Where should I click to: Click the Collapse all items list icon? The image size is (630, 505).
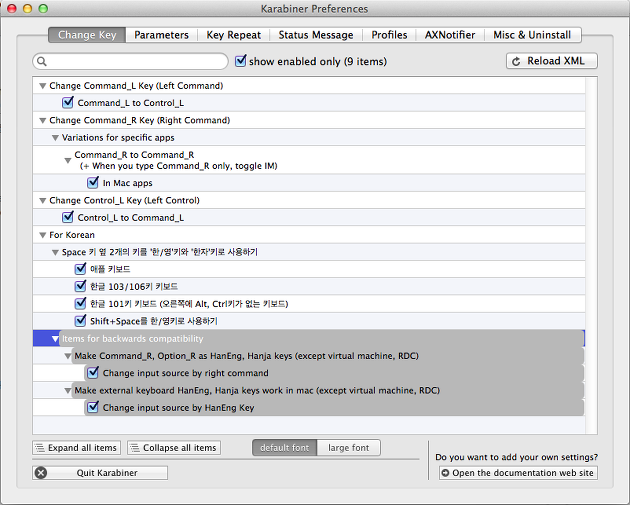[x=135, y=448]
